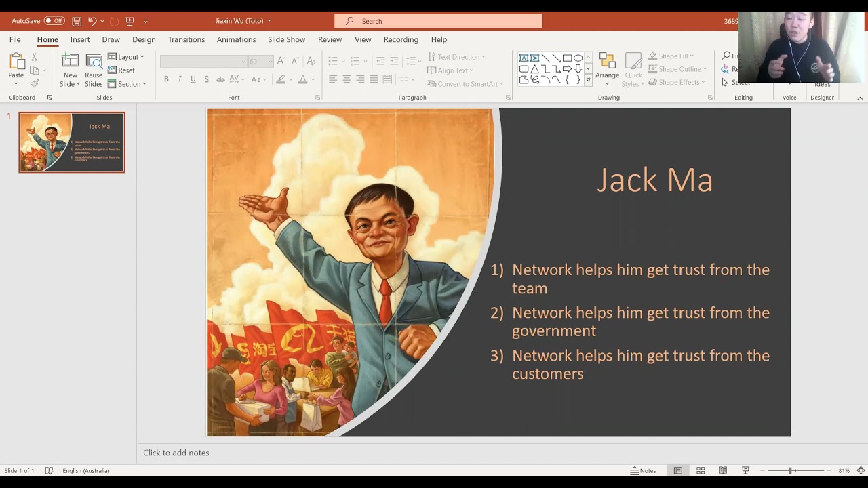868x488 pixels.
Task: Switch to Reading View
Action: [723, 470]
